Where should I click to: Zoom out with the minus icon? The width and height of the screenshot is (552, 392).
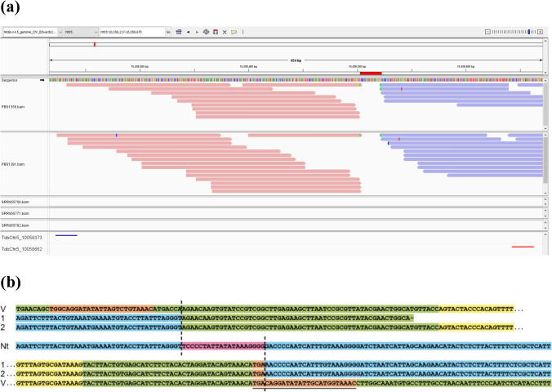point(487,32)
